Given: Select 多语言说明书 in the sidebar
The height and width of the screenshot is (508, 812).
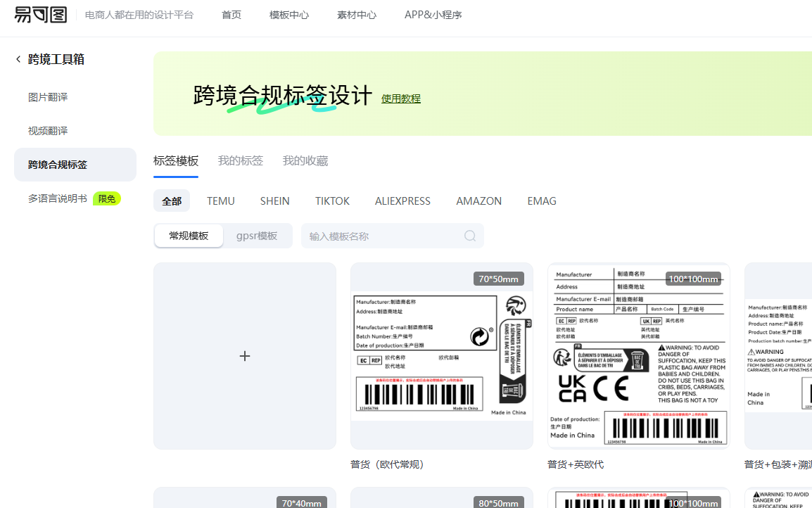Looking at the screenshot, I should (58, 198).
